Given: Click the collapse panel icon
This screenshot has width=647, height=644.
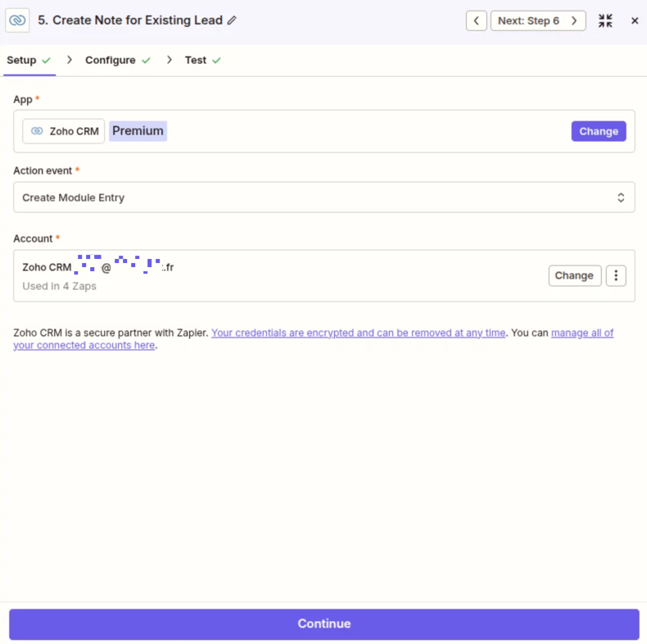Looking at the screenshot, I should 605,20.
